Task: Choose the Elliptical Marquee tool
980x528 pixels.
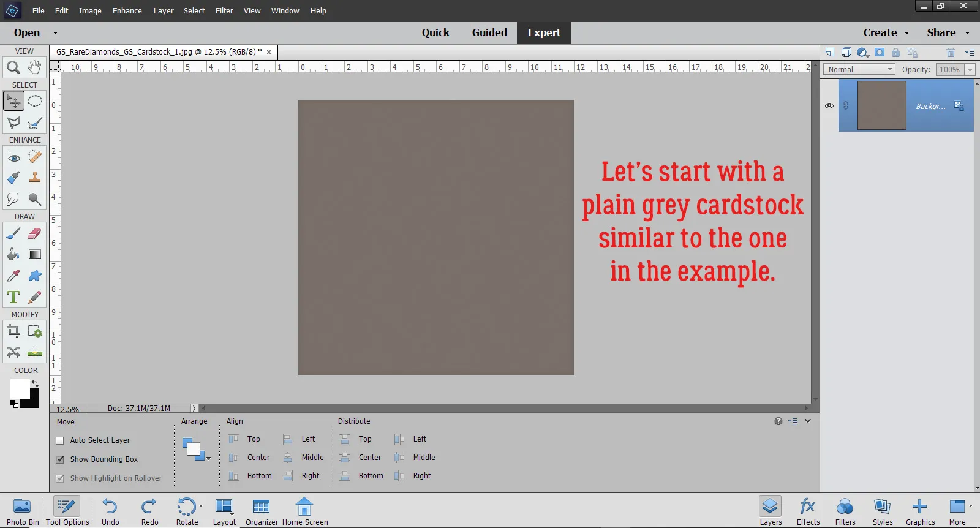Action: (35, 101)
